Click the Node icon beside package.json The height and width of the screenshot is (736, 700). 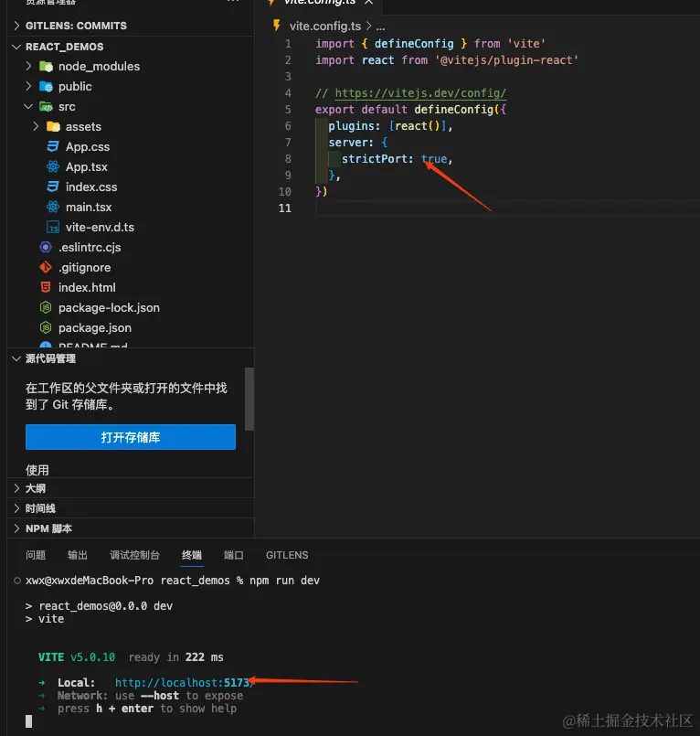point(46,327)
